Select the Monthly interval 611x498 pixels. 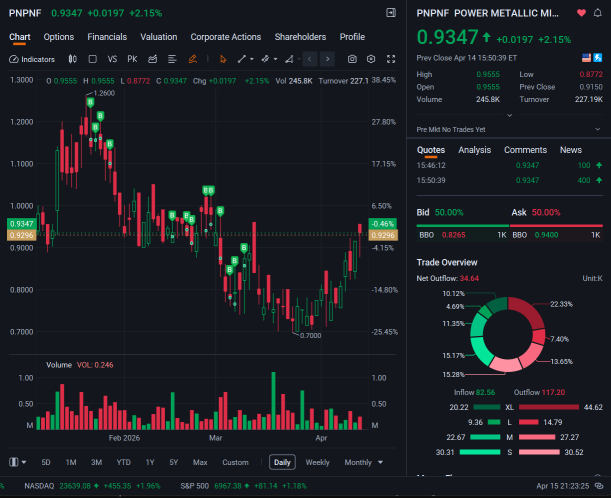(358, 462)
